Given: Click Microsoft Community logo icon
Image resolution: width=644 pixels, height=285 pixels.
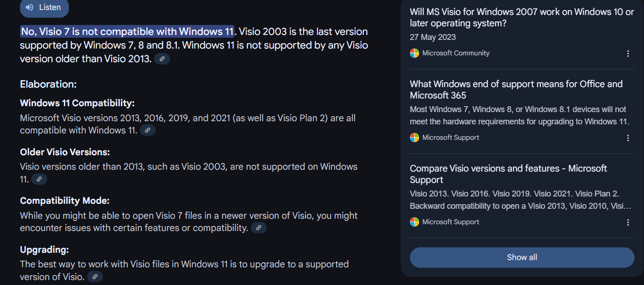Looking at the screenshot, I should 415,53.
